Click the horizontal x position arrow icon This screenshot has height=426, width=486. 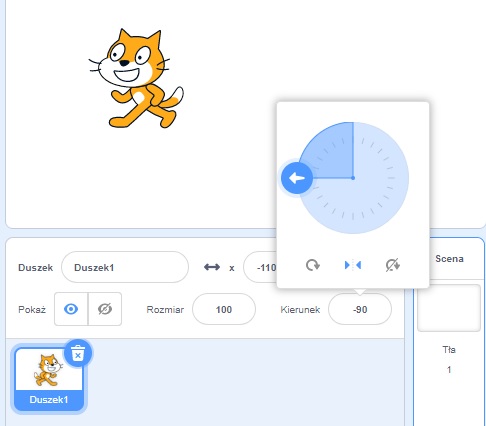(x=212, y=267)
